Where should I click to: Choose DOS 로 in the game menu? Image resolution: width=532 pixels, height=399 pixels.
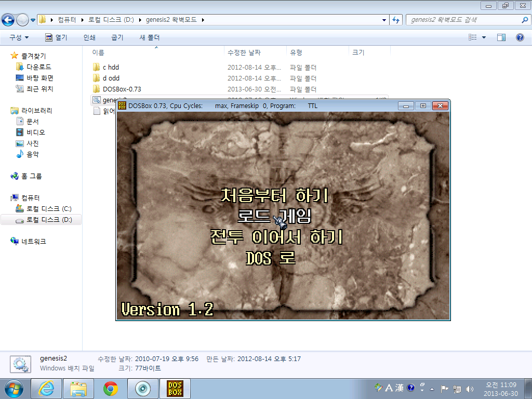pos(271,258)
